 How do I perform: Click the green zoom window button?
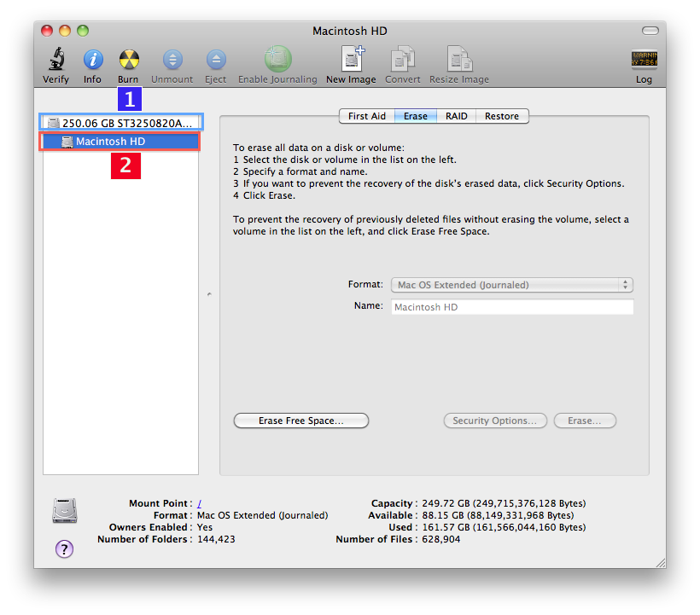(x=83, y=31)
